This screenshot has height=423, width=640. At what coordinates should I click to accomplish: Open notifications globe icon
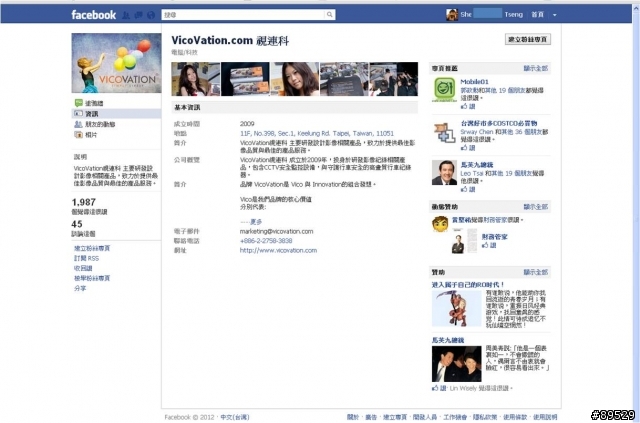[151, 15]
